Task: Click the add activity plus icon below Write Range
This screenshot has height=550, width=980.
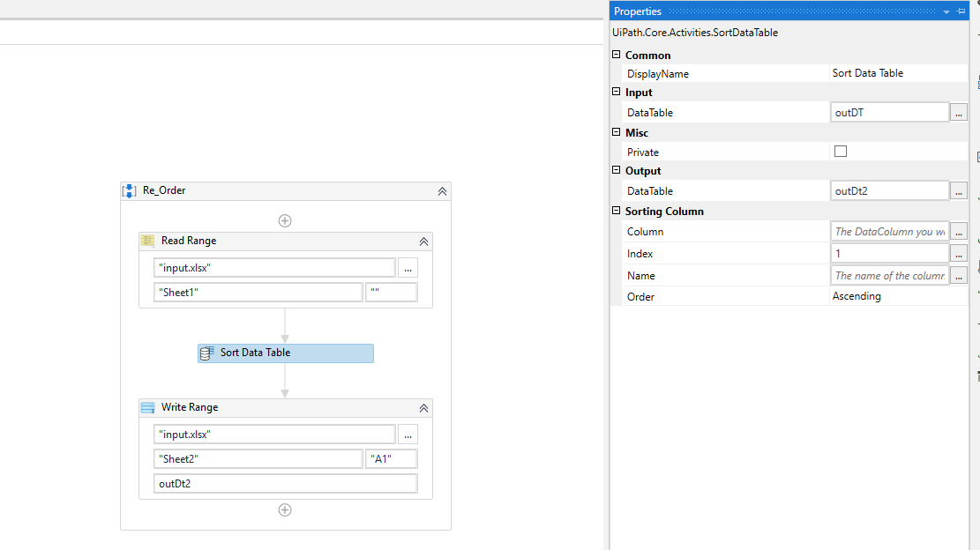Action: click(x=285, y=509)
